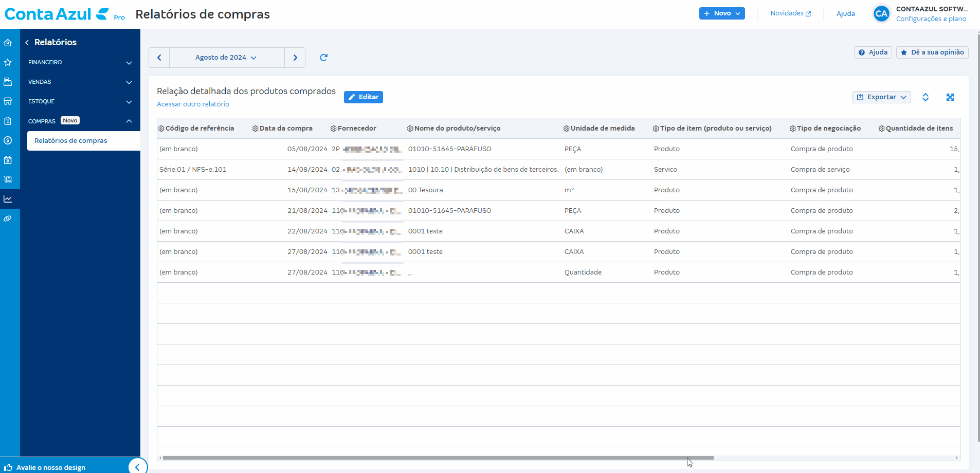Click 'Servico' item type cell
980x473 pixels.
point(665,170)
